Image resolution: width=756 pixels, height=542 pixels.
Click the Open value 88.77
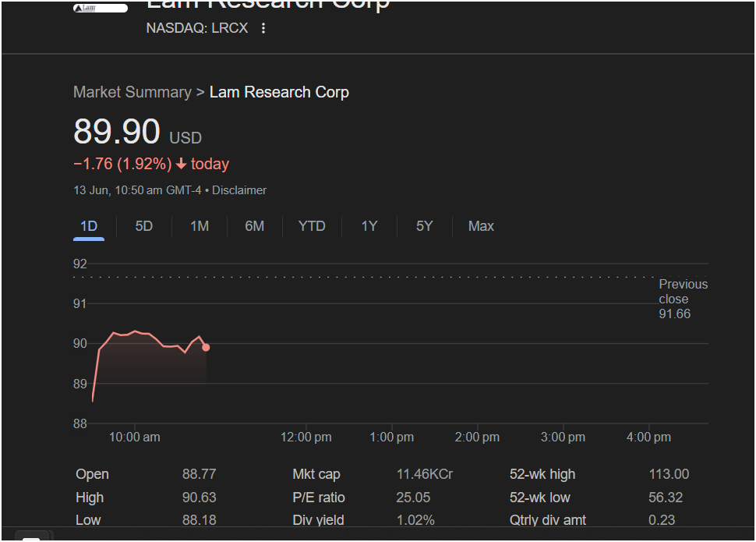[x=199, y=474]
